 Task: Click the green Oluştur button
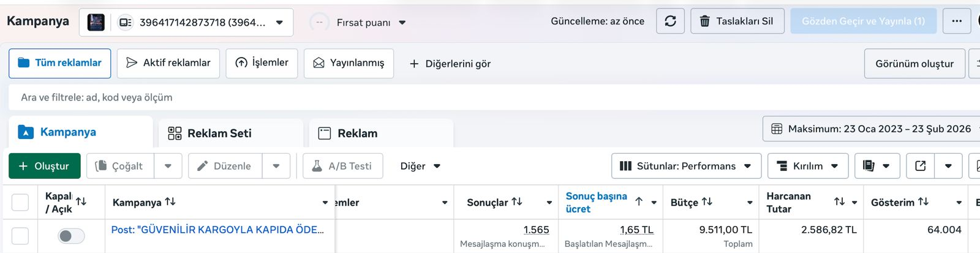tap(44, 166)
